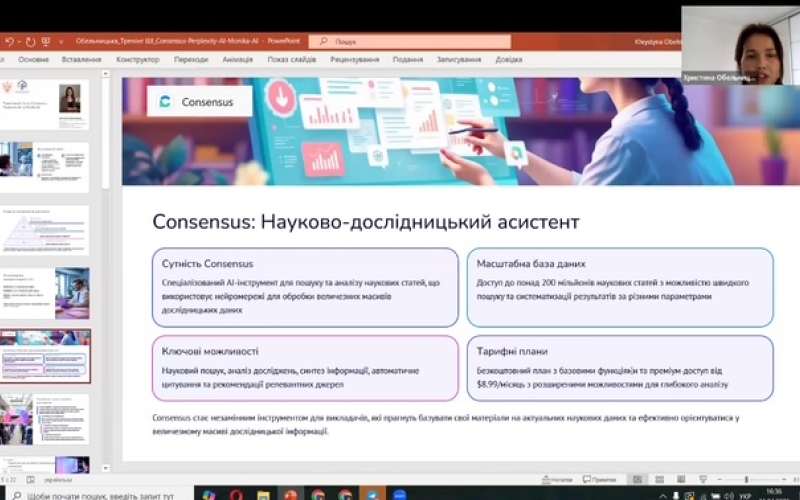Open the Подання ribbon tab
800x500 pixels.
coord(408,59)
